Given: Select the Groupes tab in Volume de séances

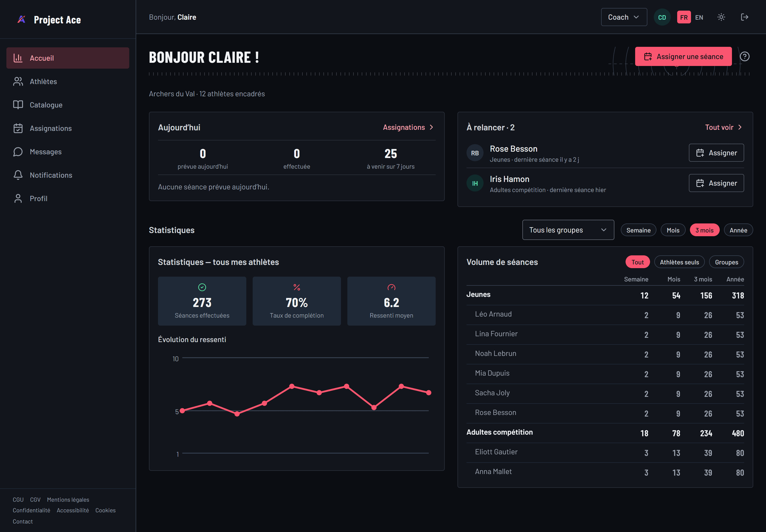Looking at the screenshot, I should tap(726, 262).
